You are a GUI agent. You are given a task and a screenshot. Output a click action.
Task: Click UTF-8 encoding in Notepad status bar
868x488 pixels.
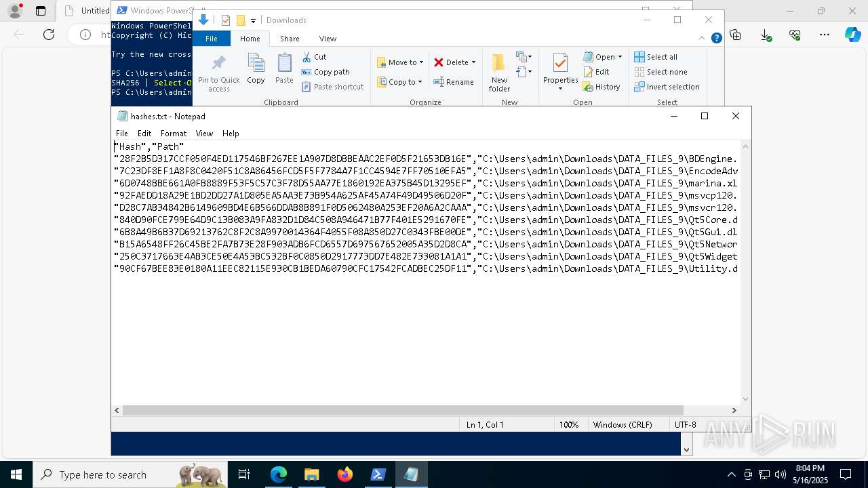pos(686,424)
